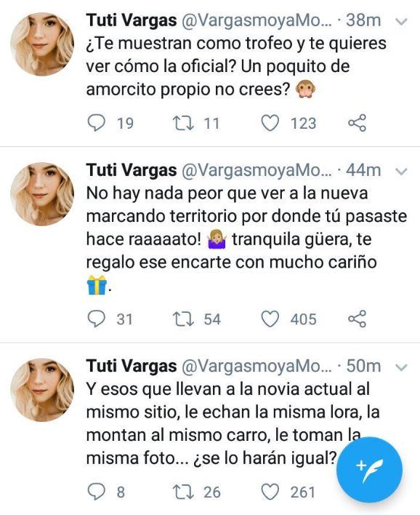Share the 38m tweet about trofeo
This screenshot has height=515, width=420.
pyautogui.click(x=357, y=123)
